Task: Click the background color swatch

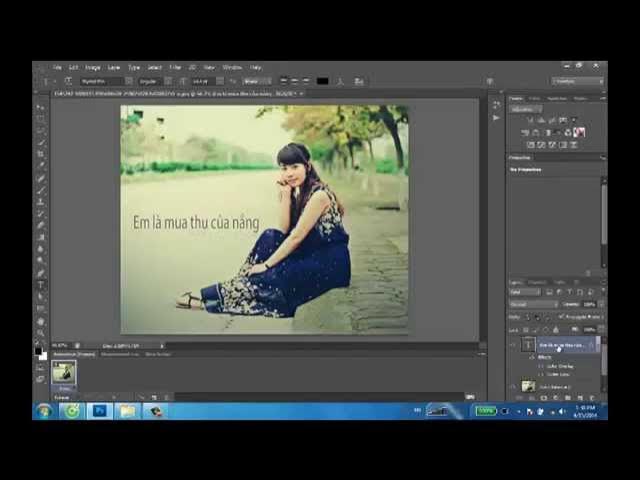Action: point(43,356)
